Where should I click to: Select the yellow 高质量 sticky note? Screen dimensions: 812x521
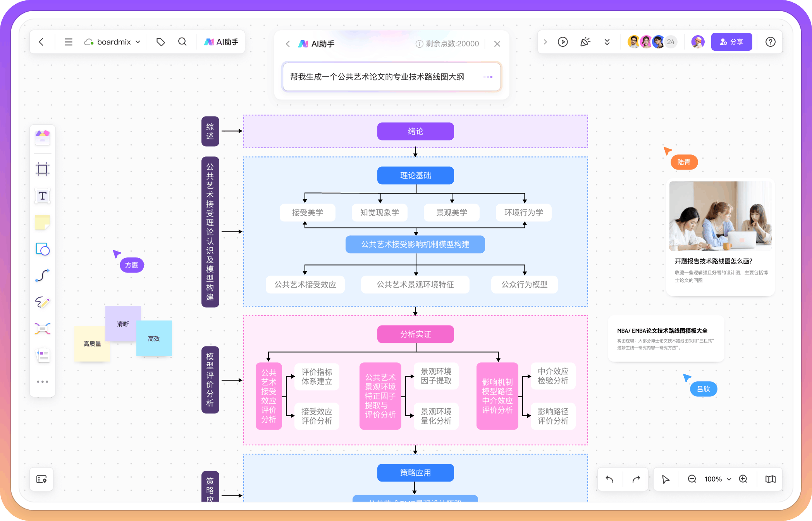tap(92, 344)
